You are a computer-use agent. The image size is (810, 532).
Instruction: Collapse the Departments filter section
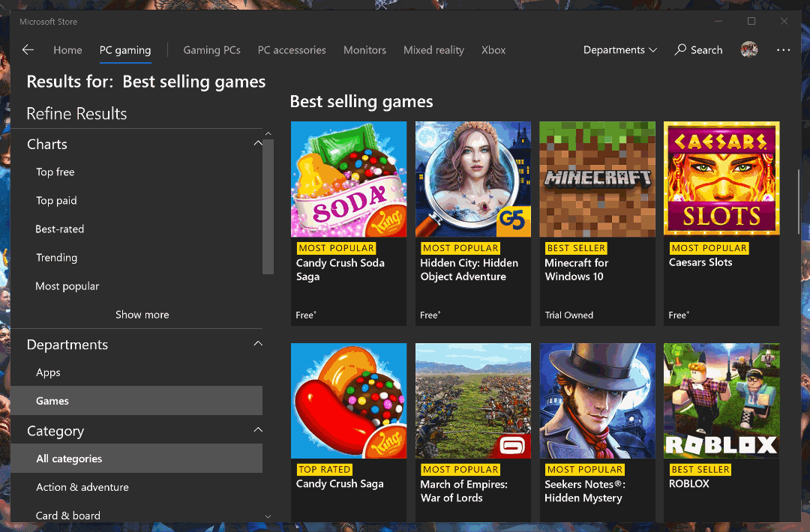(x=258, y=344)
